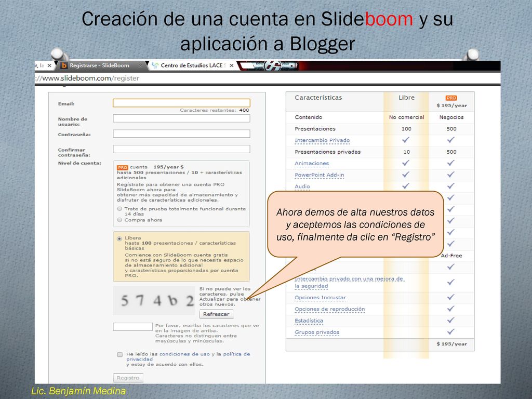Click the PRO checkmark for Opciones de reproducción

click(x=450, y=309)
